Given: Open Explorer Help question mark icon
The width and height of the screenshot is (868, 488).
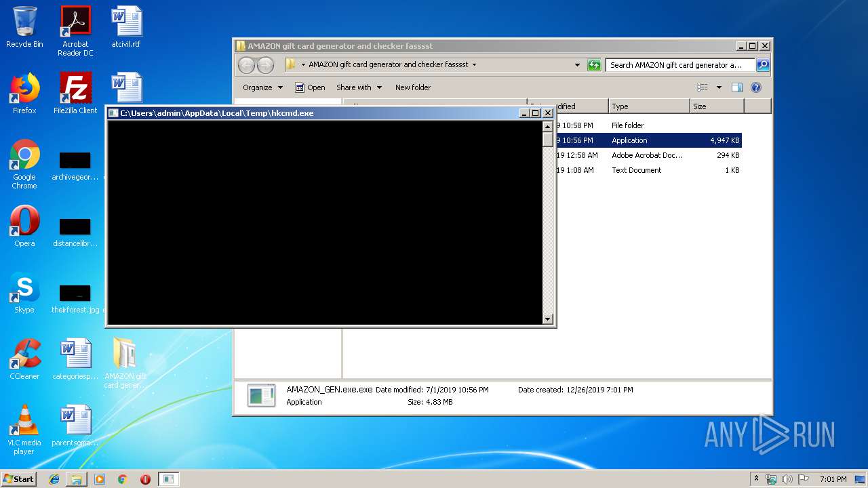Looking at the screenshot, I should click(756, 87).
